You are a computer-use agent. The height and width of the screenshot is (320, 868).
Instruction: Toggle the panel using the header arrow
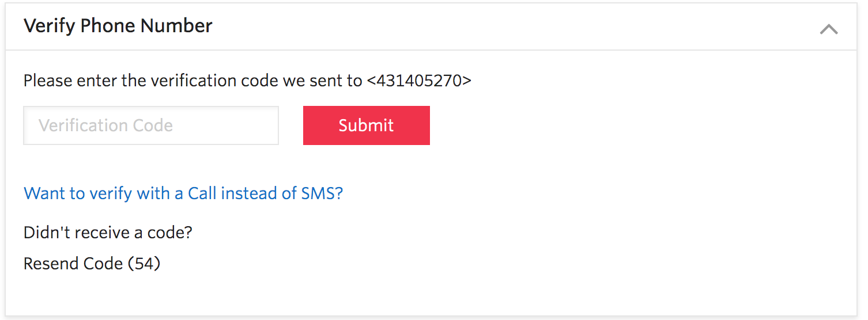click(x=829, y=29)
